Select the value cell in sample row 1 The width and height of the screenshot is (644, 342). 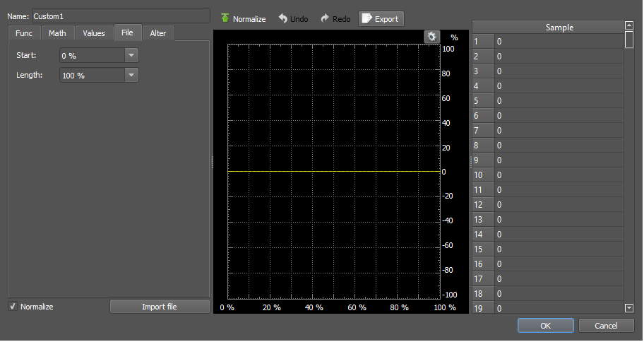(559, 42)
